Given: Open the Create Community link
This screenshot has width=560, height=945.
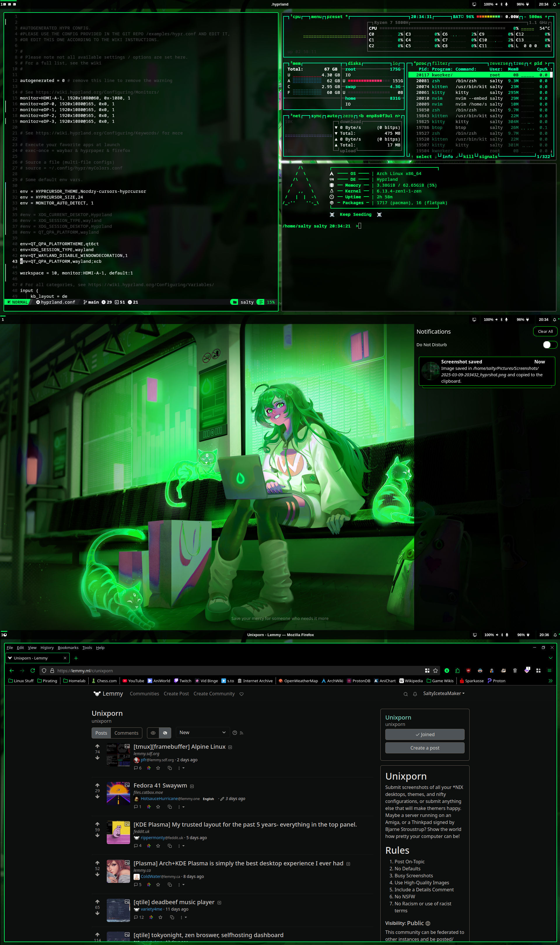Looking at the screenshot, I should point(214,693).
